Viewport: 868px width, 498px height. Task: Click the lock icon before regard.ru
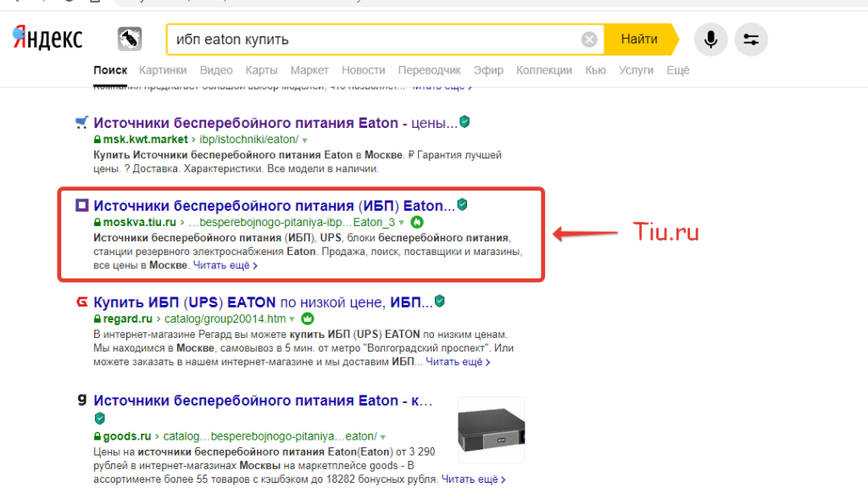point(97,319)
